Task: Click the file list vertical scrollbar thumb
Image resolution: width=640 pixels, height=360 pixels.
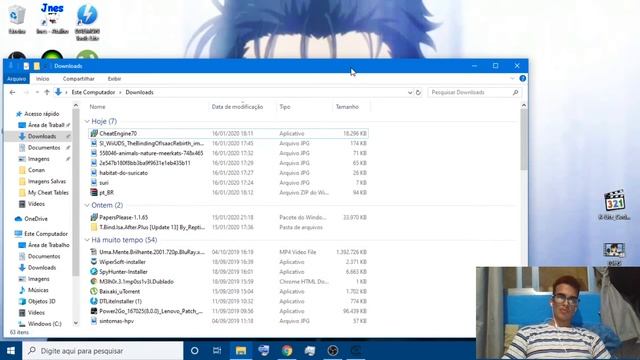Action: pyautogui.click(x=524, y=140)
